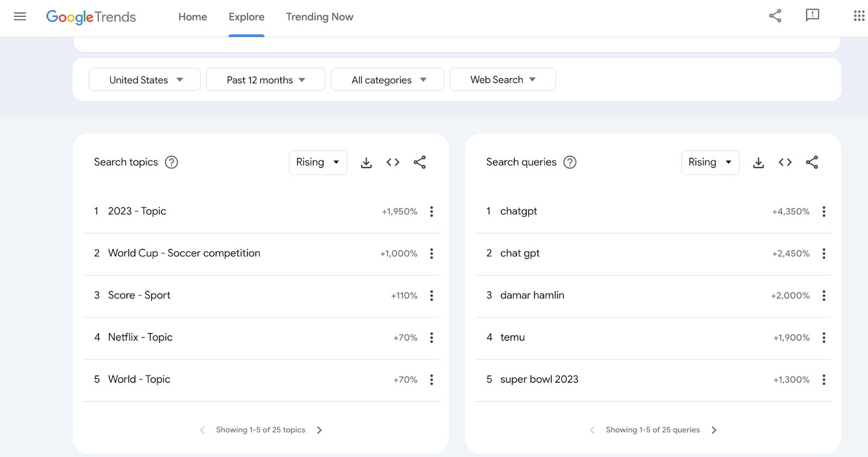
Task: Open more options for chat gpt query
Action: point(824,253)
